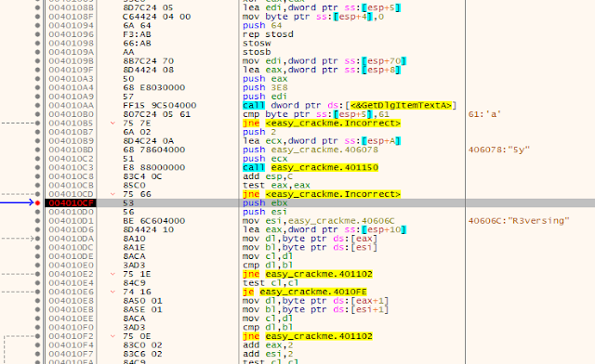Select the push 64 instruction

click(262, 25)
